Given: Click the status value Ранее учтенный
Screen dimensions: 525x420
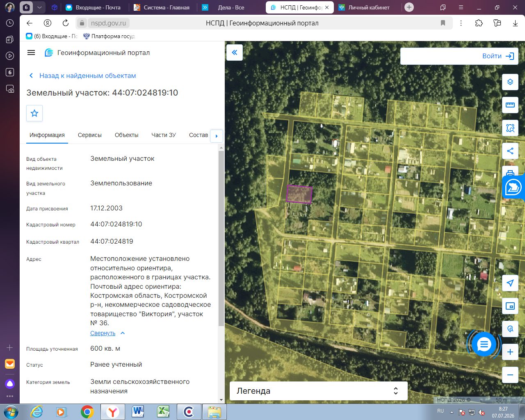Looking at the screenshot, I should pyautogui.click(x=116, y=364).
